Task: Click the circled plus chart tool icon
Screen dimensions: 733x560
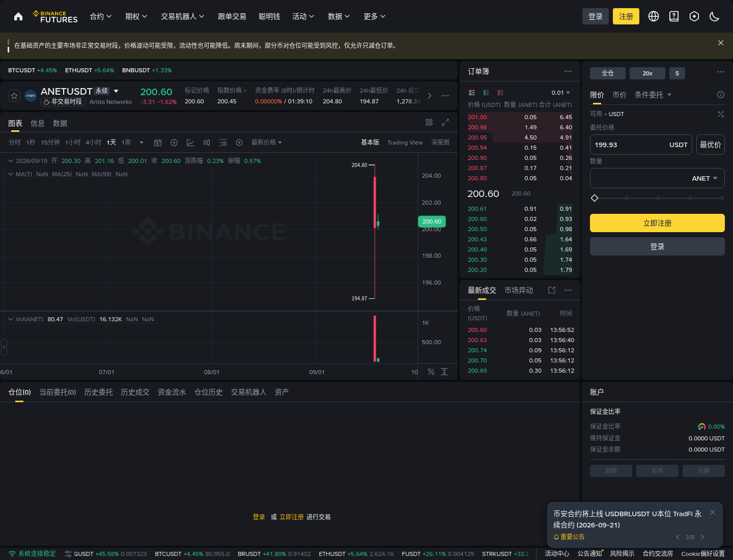Action: pos(174,143)
